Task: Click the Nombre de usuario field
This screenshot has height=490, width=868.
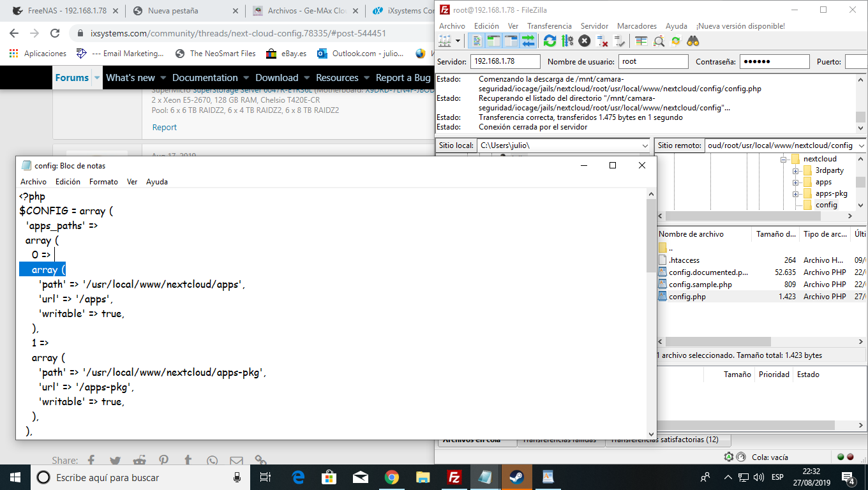Action: coord(653,62)
